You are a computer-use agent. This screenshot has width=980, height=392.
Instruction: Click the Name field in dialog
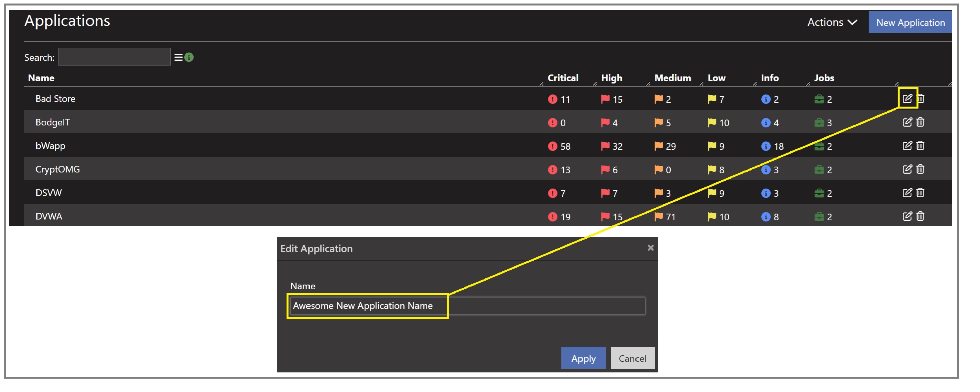tap(466, 306)
